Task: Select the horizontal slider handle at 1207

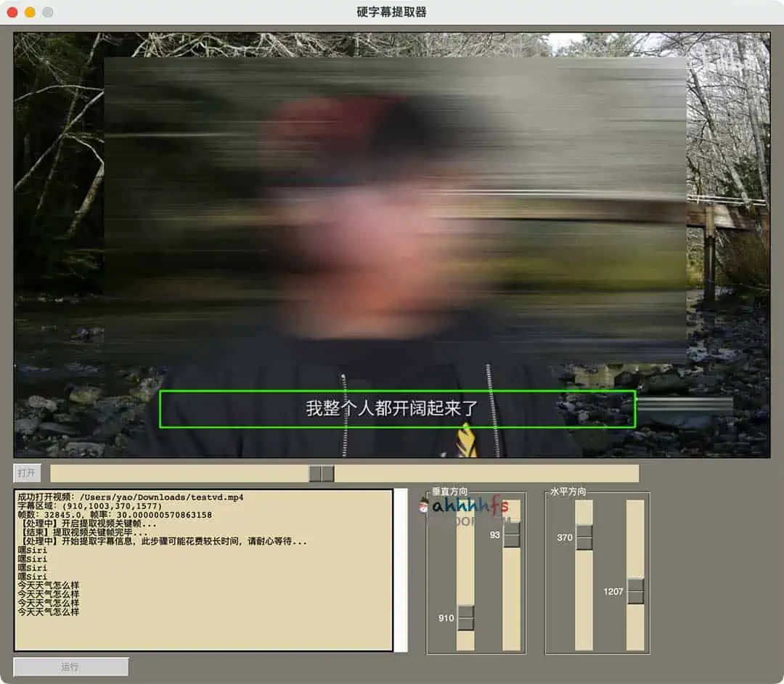Action: 635,591
